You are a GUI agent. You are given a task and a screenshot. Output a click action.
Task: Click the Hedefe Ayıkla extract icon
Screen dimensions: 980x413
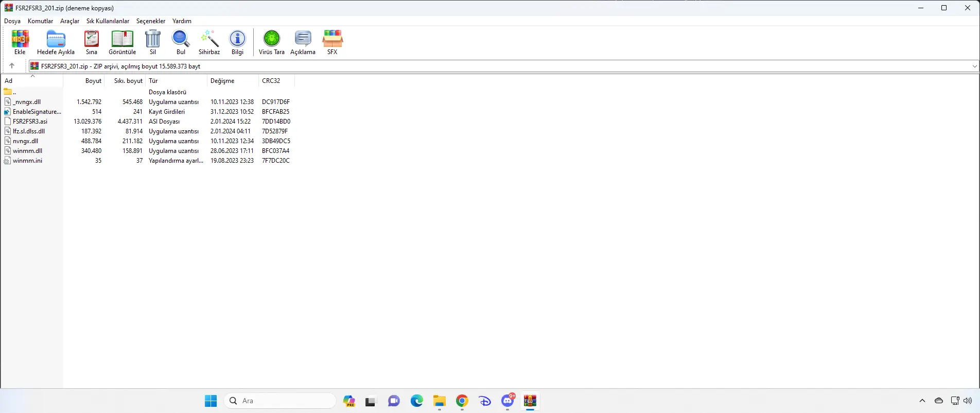(56, 42)
